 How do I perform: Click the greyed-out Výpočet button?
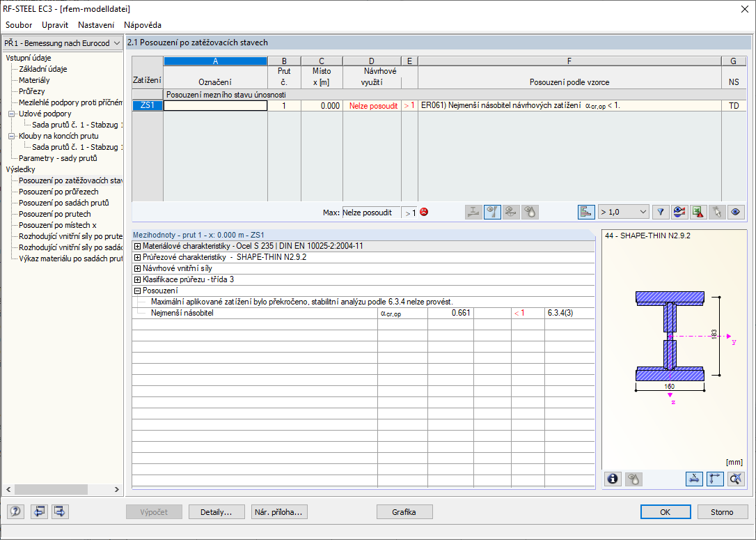click(155, 512)
